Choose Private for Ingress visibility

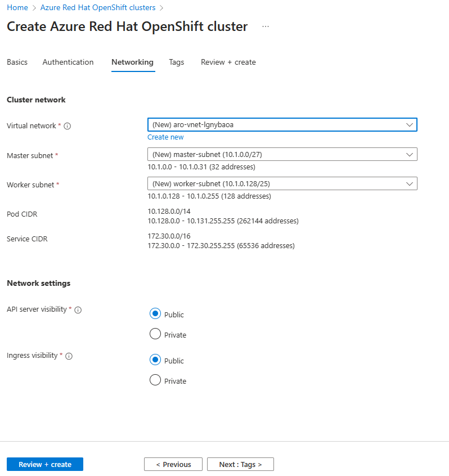155,380
